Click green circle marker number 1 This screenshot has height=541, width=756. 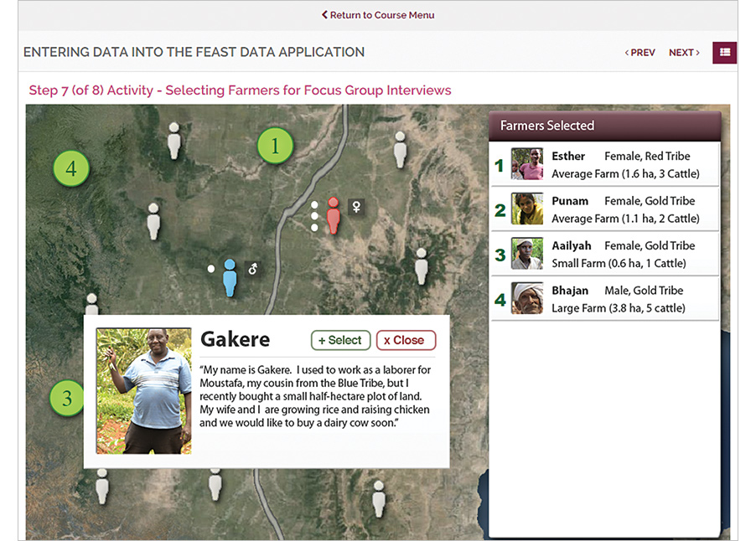[x=275, y=147]
